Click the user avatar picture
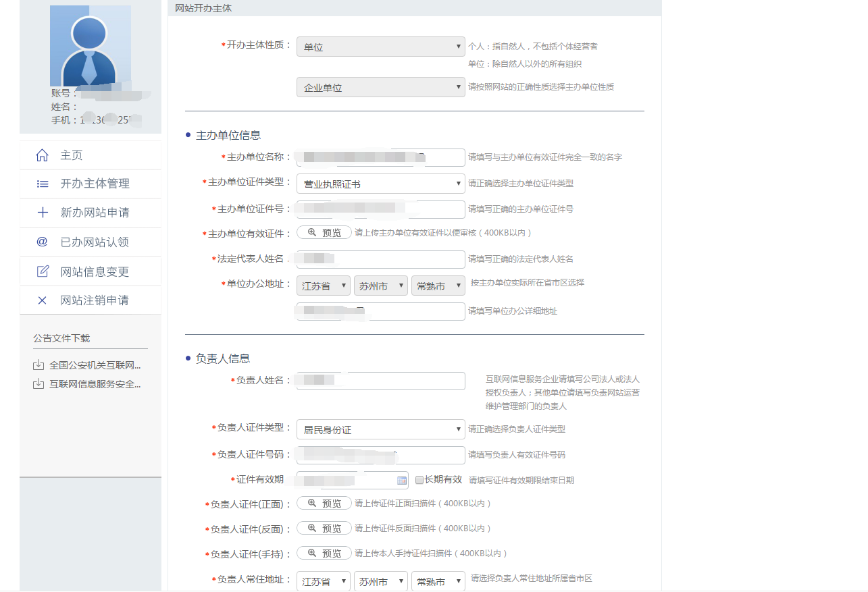 coord(90,46)
